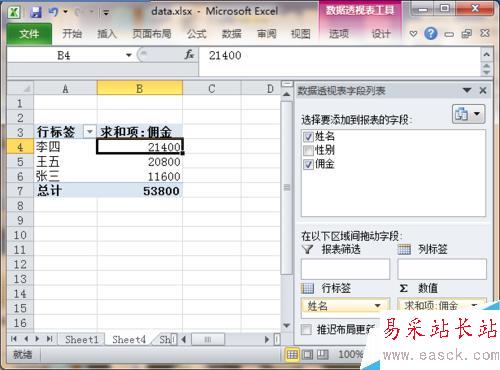
Task: Select column A header
Action: click(65, 89)
